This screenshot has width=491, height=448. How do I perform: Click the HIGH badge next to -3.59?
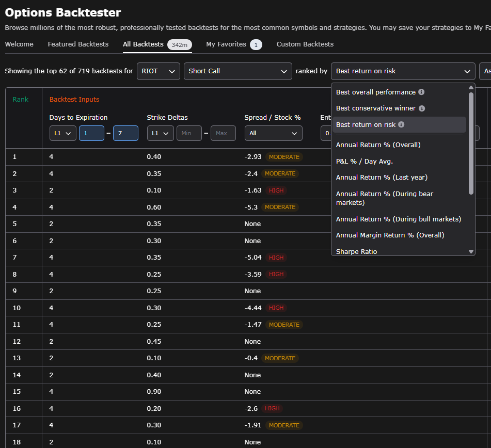[276, 274]
